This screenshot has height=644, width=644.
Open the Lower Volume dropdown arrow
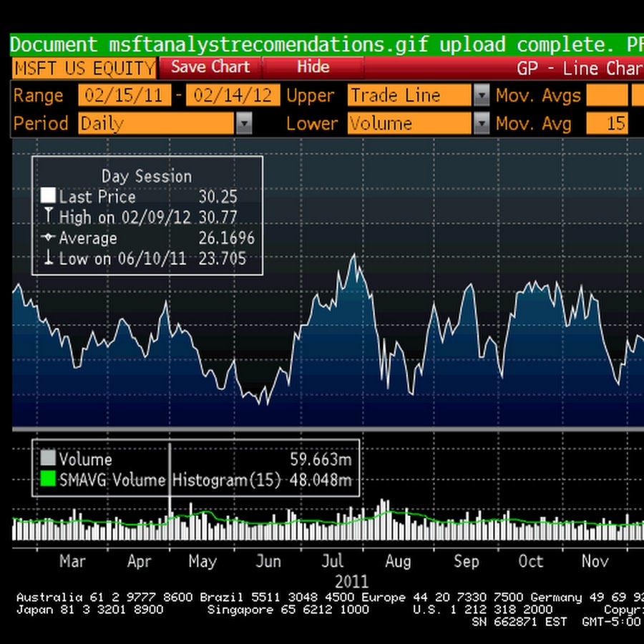click(x=482, y=123)
